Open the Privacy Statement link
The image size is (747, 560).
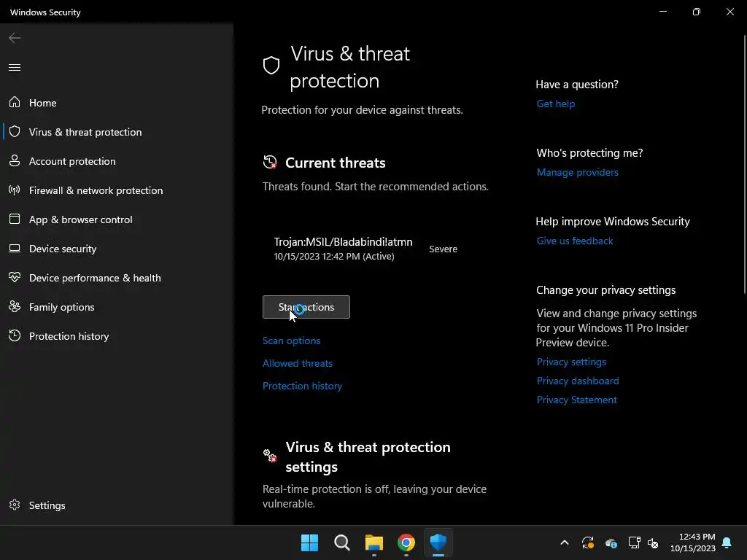click(576, 400)
